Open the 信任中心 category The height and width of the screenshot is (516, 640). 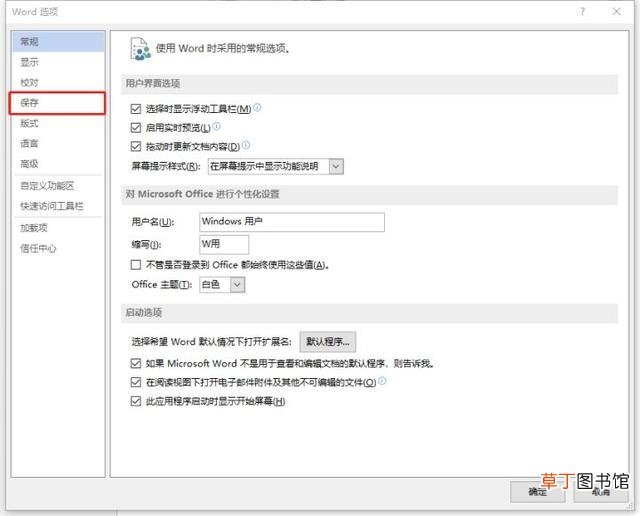[x=58, y=248]
